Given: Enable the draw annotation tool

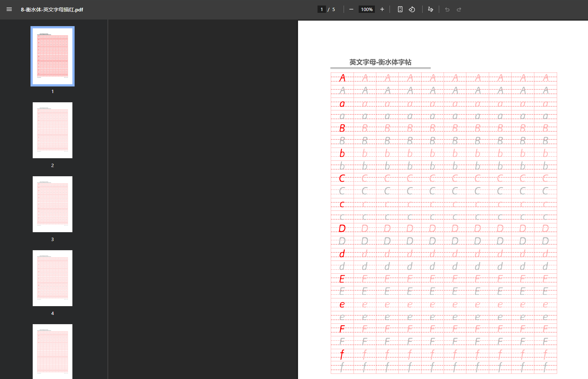Looking at the screenshot, I should (x=431, y=10).
